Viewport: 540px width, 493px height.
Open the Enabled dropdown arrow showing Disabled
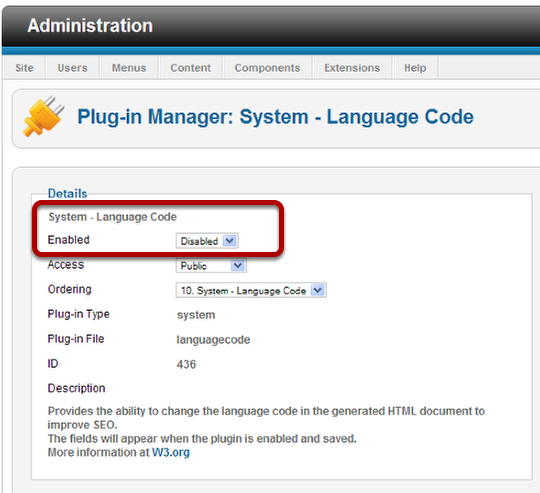pyautogui.click(x=230, y=241)
